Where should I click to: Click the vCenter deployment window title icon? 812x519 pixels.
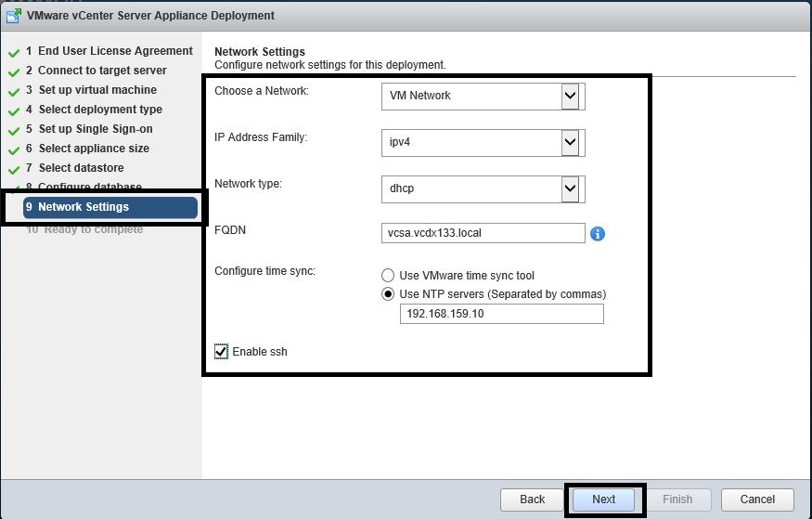pos(14,15)
